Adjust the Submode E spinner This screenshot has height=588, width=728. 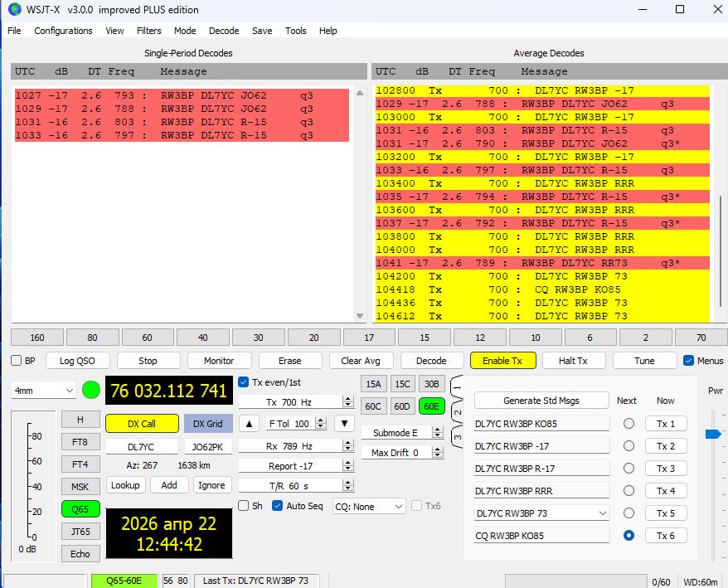(x=437, y=432)
